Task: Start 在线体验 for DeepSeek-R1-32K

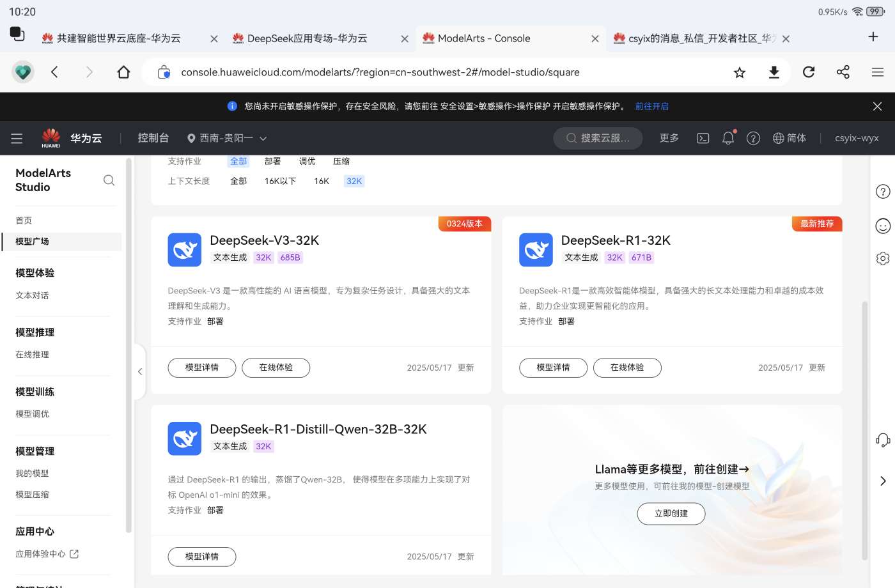Action: pos(627,367)
